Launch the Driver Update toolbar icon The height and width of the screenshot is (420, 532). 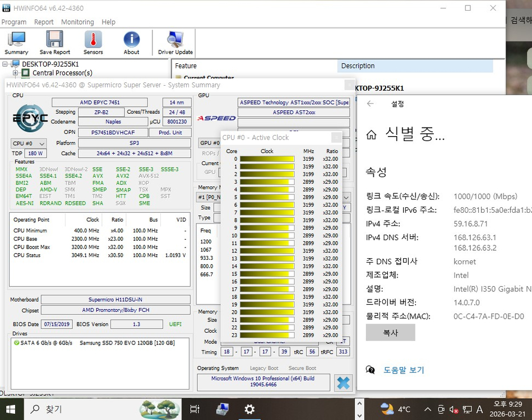(x=175, y=43)
